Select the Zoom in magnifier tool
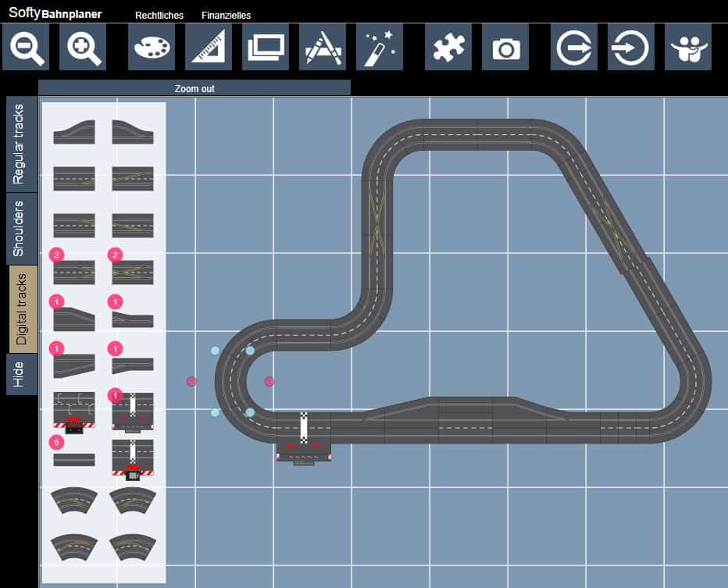The height and width of the screenshot is (588, 728). 82,47
